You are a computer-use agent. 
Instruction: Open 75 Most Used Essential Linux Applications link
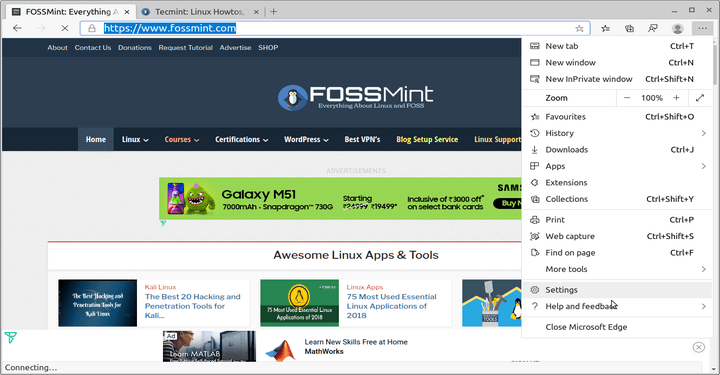(x=391, y=306)
